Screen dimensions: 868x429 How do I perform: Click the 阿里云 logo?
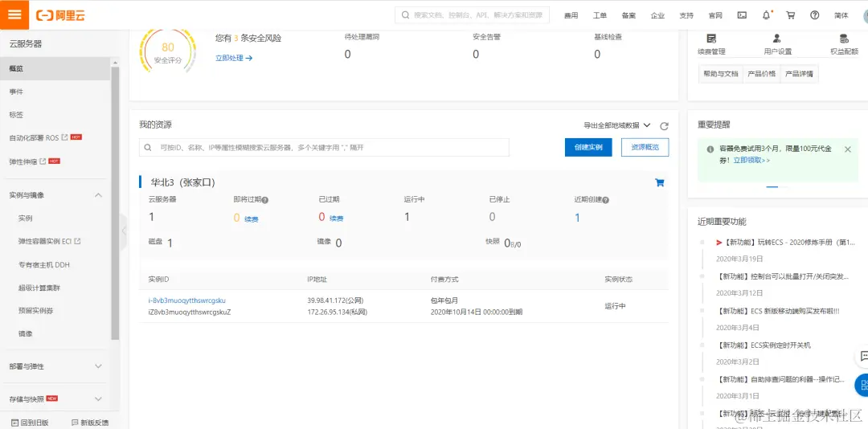(61, 15)
